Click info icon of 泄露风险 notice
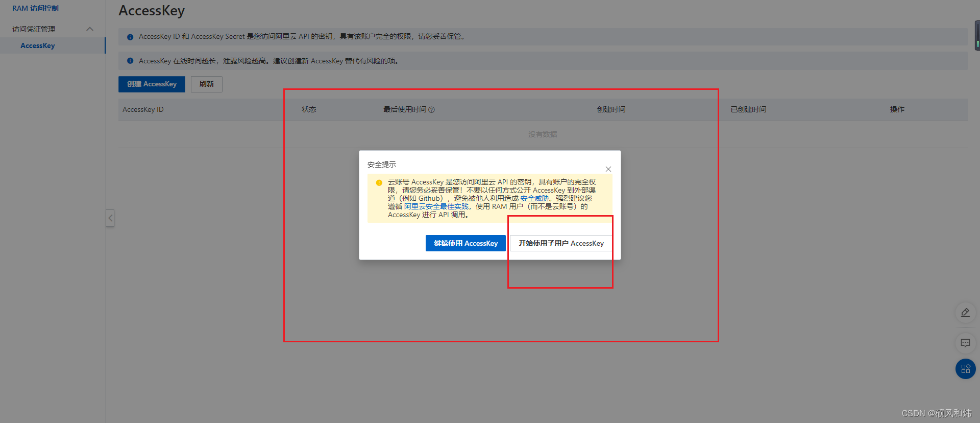The height and width of the screenshot is (423, 980). pyautogui.click(x=130, y=61)
